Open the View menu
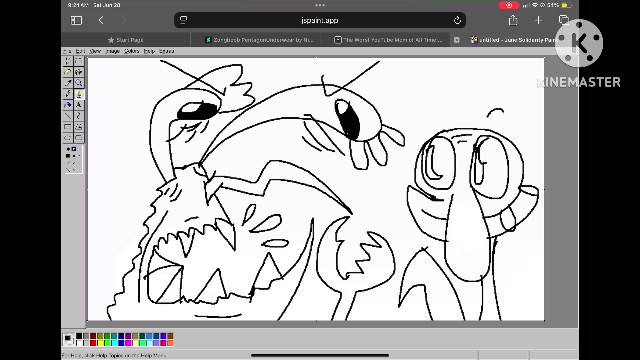The height and width of the screenshot is (360, 640). pos(95,51)
